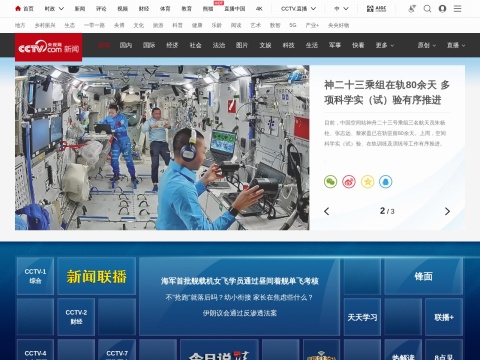Open the CCTV-4 channel tile
This screenshot has height=360, width=480.
pos(35,350)
